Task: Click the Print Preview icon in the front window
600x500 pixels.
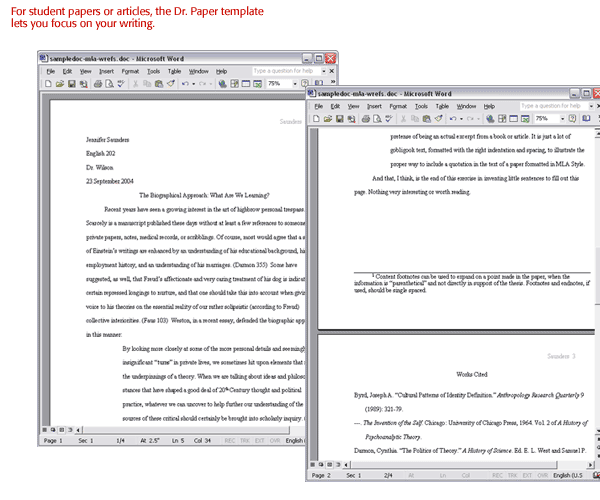Action: pos(377,119)
